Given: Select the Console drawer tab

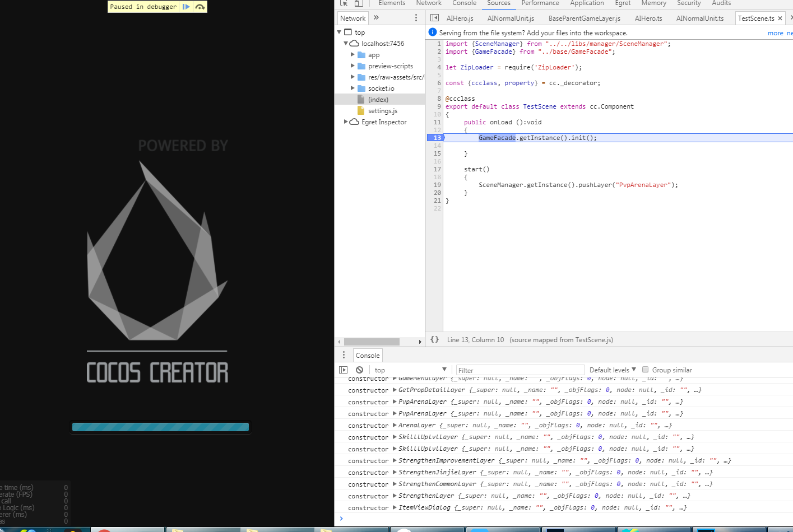Looking at the screenshot, I should click(368, 356).
